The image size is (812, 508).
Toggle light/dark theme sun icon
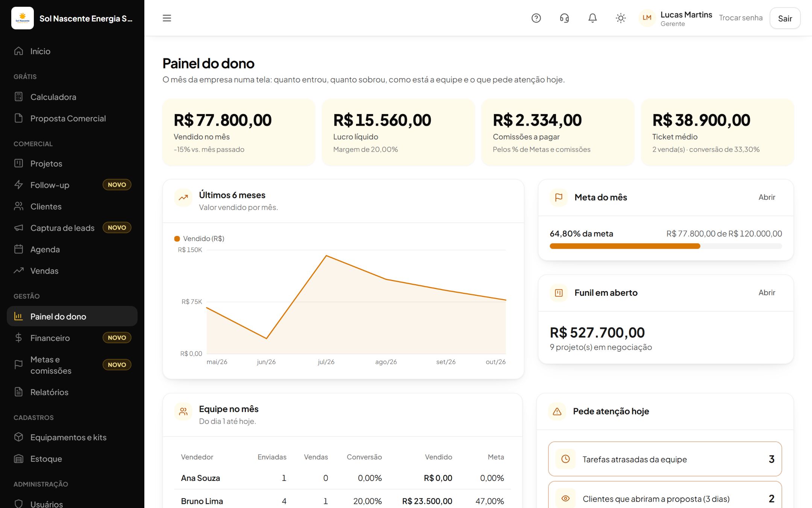pos(621,18)
